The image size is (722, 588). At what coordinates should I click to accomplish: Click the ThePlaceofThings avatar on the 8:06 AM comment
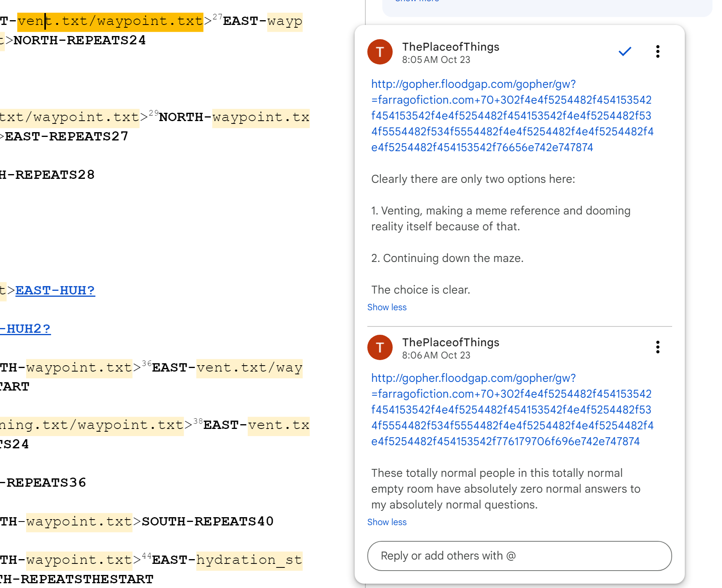[380, 347]
